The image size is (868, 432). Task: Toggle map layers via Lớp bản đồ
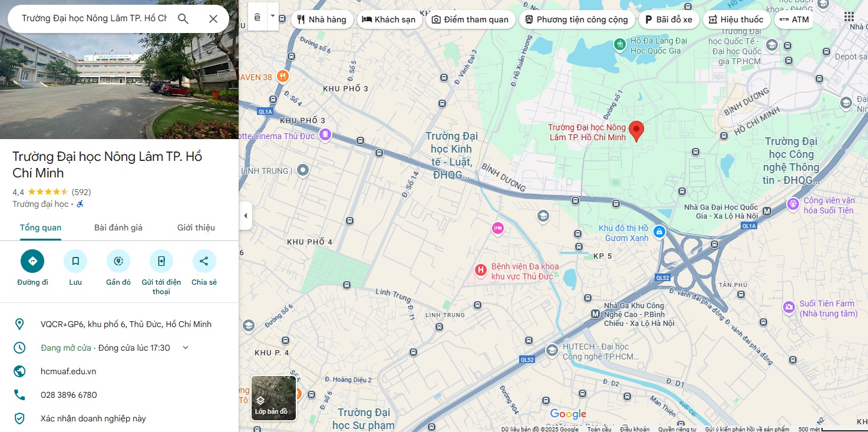point(273,398)
